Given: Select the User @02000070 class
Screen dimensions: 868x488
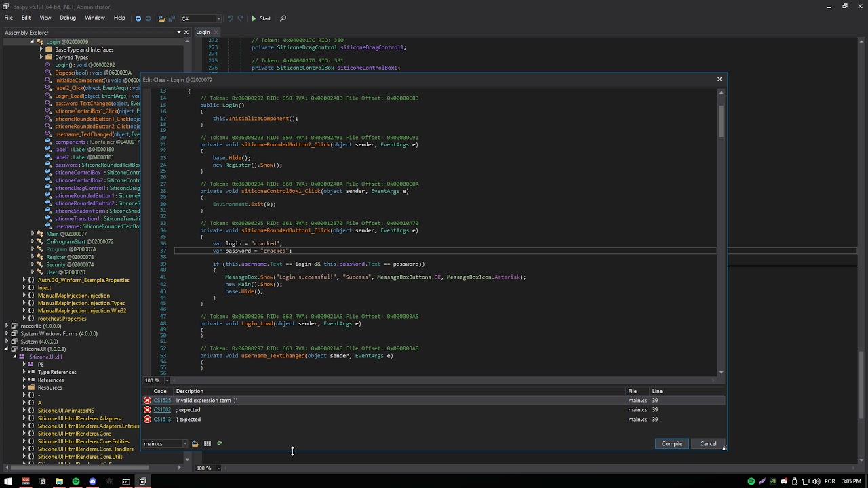Looking at the screenshot, I should pos(66,272).
